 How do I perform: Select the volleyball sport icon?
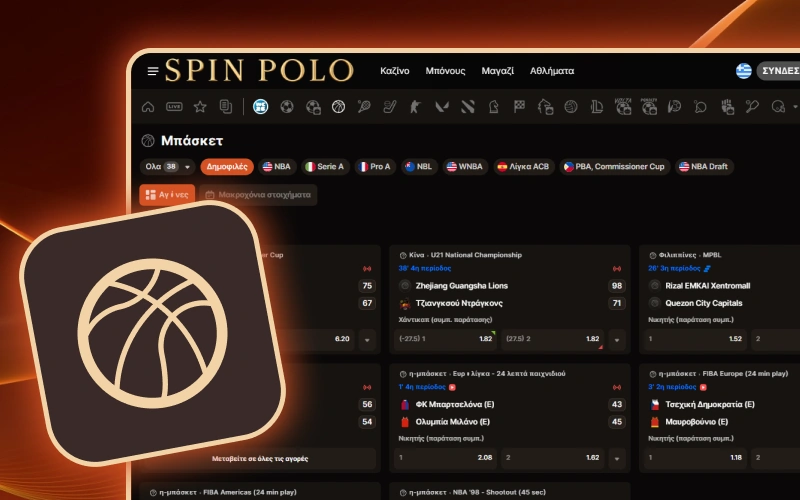click(x=571, y=107)
